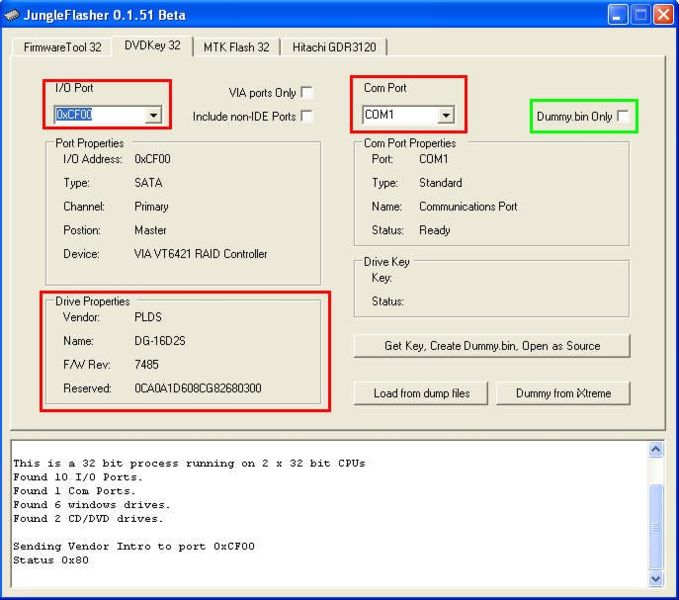Click the log line Found 6 windows drives

coord(91,505)
